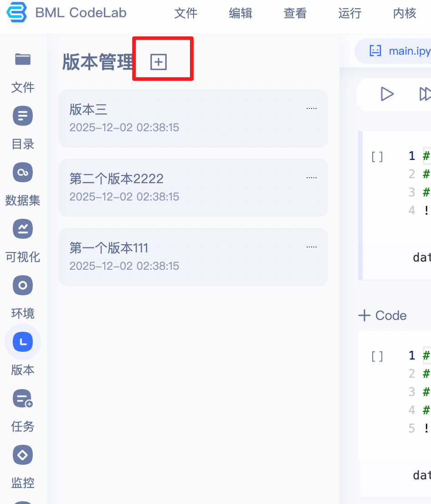The width and height of the screenshot is (431, 504).
Task: Select the first code cell bracket indicator
Action: [376, 156]
